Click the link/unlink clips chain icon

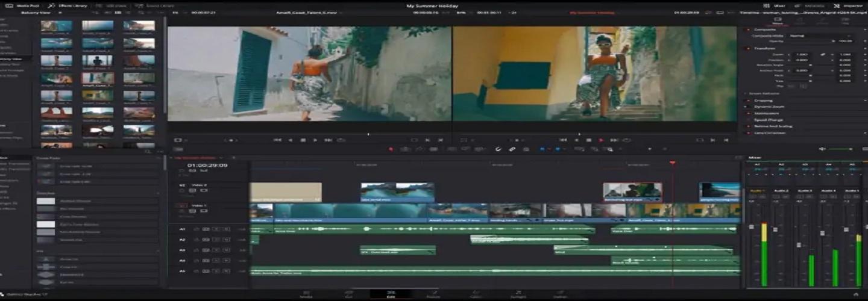[512, 149]
